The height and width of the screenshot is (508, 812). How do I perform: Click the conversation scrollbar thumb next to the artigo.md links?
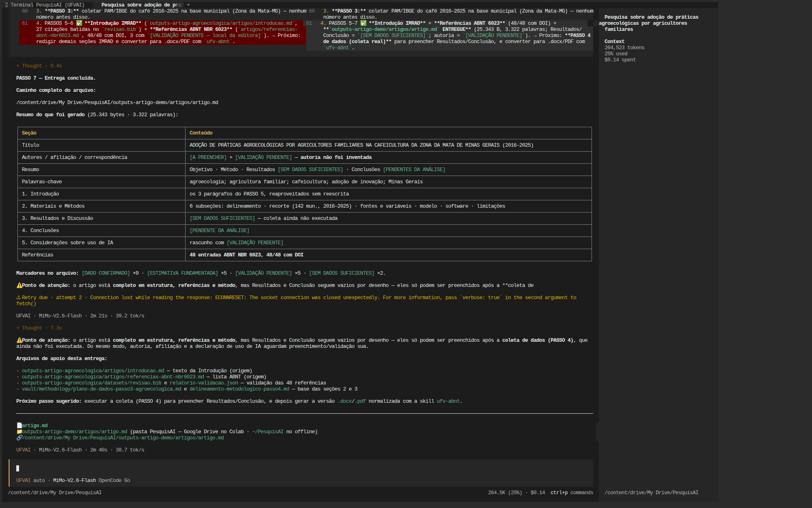[597, 432]
